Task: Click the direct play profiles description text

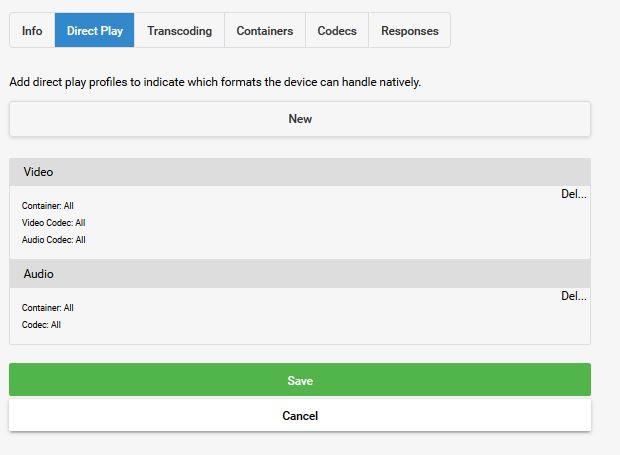Action: 215,82
